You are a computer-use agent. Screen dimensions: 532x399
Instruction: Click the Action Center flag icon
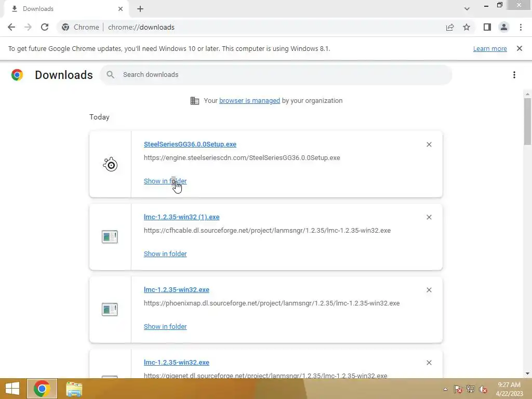(458, 389)
